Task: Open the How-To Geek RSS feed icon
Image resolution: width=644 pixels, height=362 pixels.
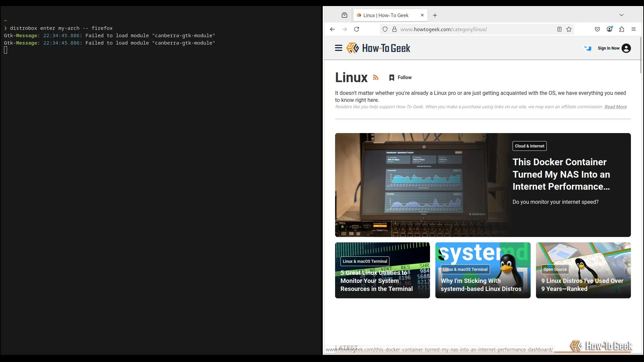Action: [x=376, y=77]
